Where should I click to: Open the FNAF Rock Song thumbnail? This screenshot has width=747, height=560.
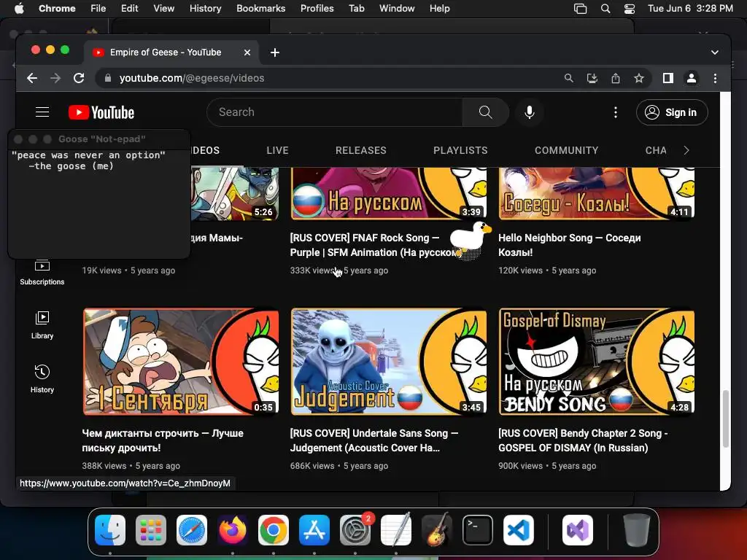click(x=389, y=192)
